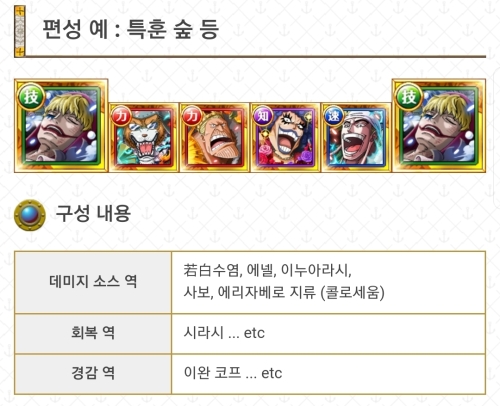Click the 이완 코프 ... etc cell
This screenshot has width=500, height=406.
pyautogui.click(x=328, y=374)
